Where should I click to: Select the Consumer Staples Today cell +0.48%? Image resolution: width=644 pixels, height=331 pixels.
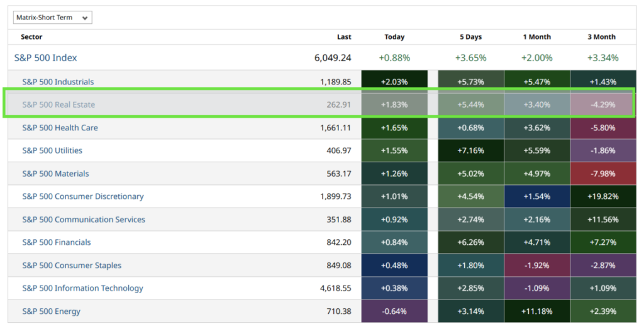pos(394,265)
